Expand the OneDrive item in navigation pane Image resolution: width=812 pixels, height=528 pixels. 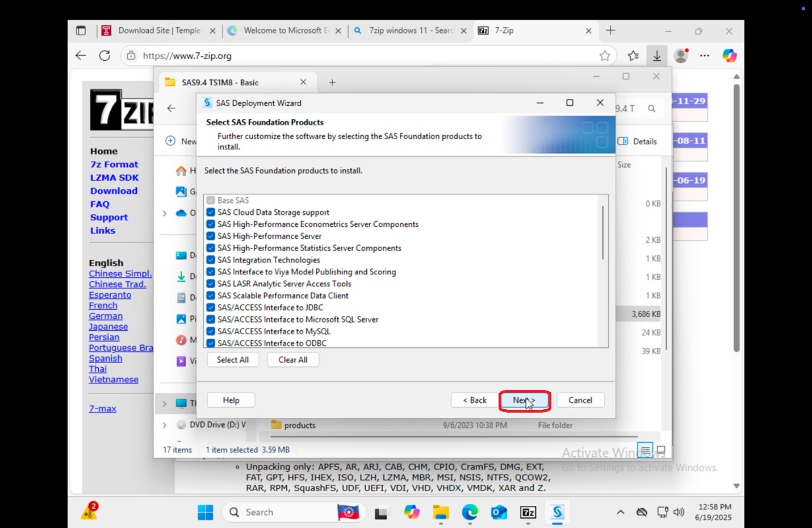click(x=164, y=213)
